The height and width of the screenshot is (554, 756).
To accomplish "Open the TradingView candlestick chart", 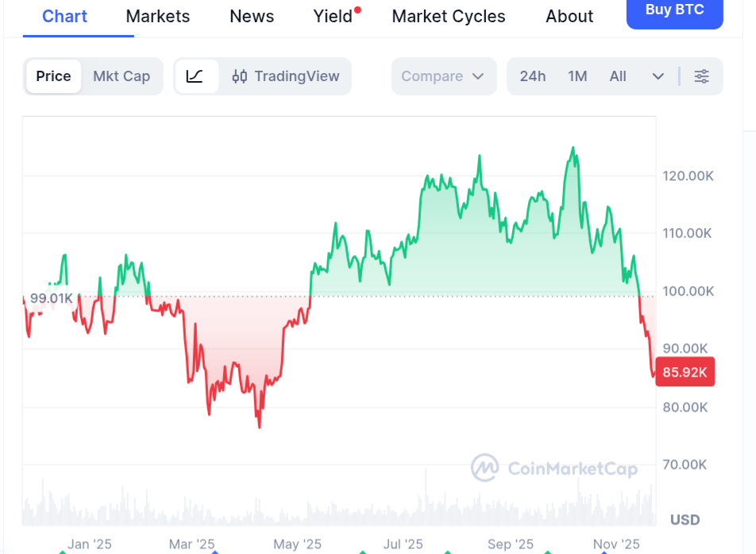I will tap(286, 76).
